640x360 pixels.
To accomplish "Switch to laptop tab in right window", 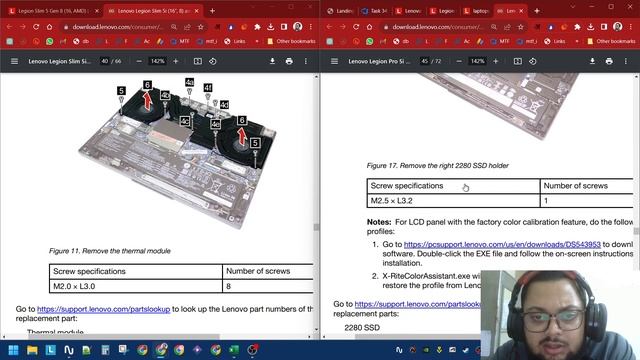I will (x=476, y=11).
